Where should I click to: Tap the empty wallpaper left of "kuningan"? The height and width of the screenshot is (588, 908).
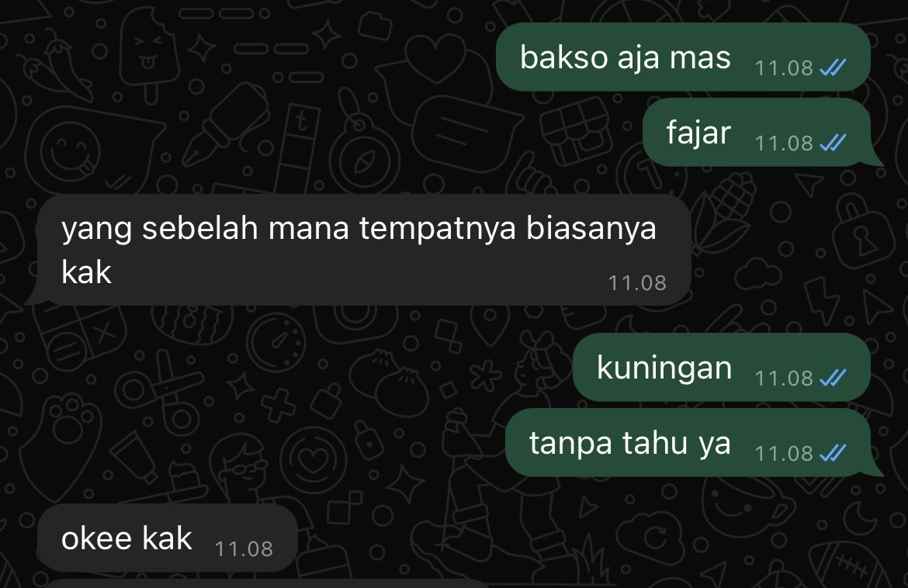pyautogui.click(x=289, y=368)
